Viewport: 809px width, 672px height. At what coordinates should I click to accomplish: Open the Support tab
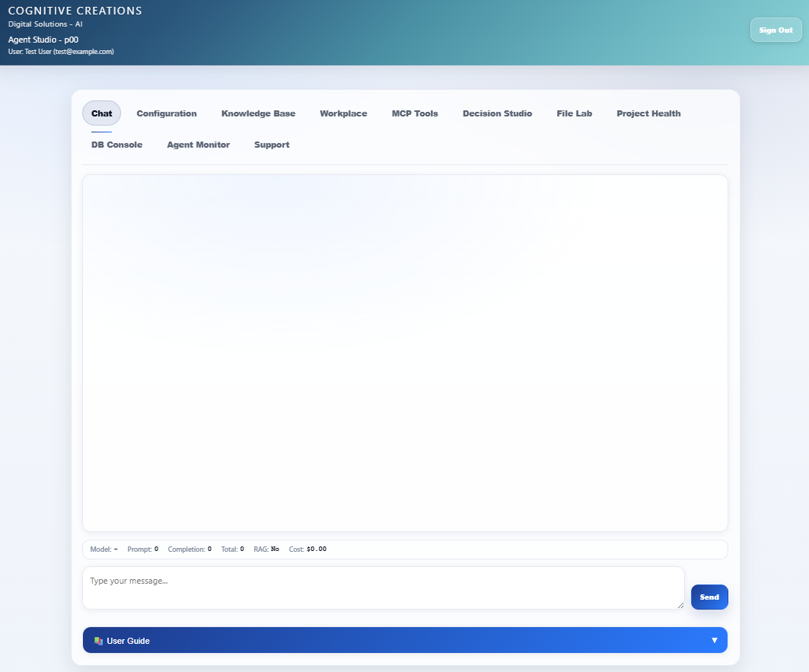(x=272, y=145)
